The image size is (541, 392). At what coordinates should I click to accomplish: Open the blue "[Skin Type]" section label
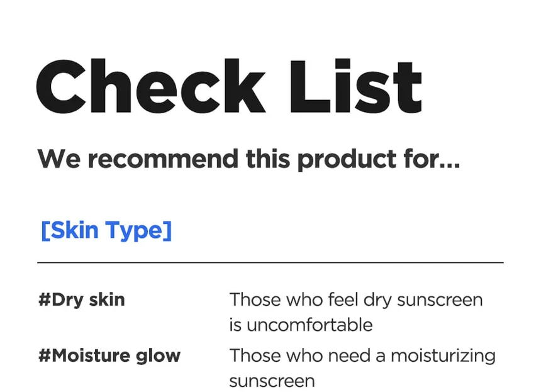[106, 230]
